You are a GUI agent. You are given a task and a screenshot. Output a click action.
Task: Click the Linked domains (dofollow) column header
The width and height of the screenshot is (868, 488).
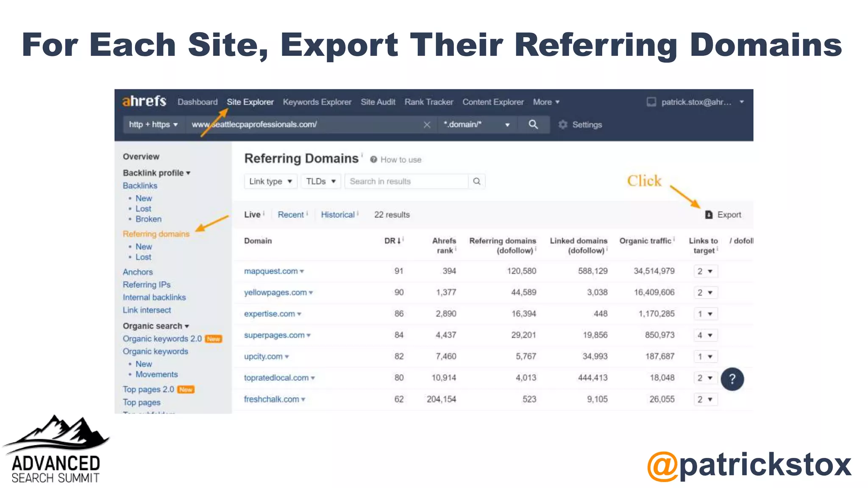(x=579, y=245)
